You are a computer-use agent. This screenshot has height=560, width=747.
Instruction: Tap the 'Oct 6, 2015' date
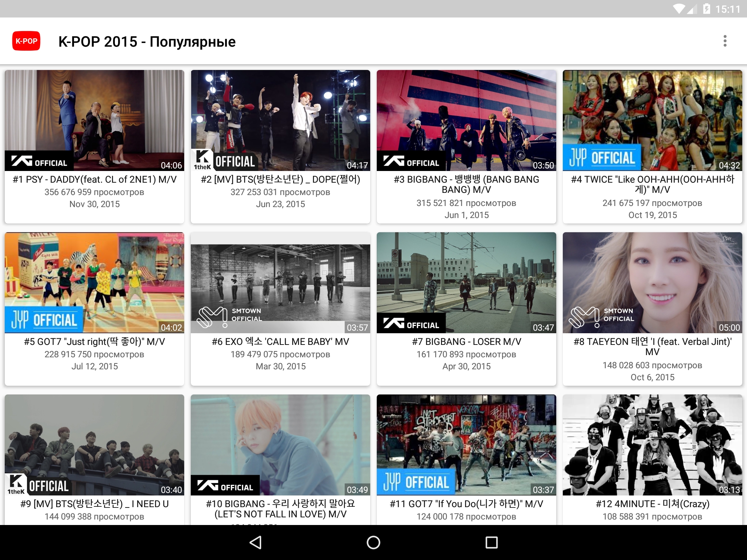[653, 377]
